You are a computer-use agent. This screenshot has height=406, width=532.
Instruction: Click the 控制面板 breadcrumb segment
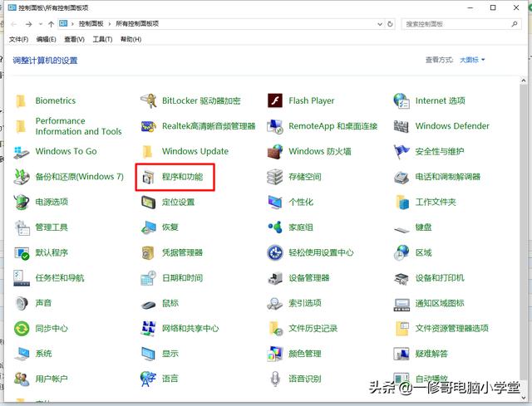(x=91, y=24)
